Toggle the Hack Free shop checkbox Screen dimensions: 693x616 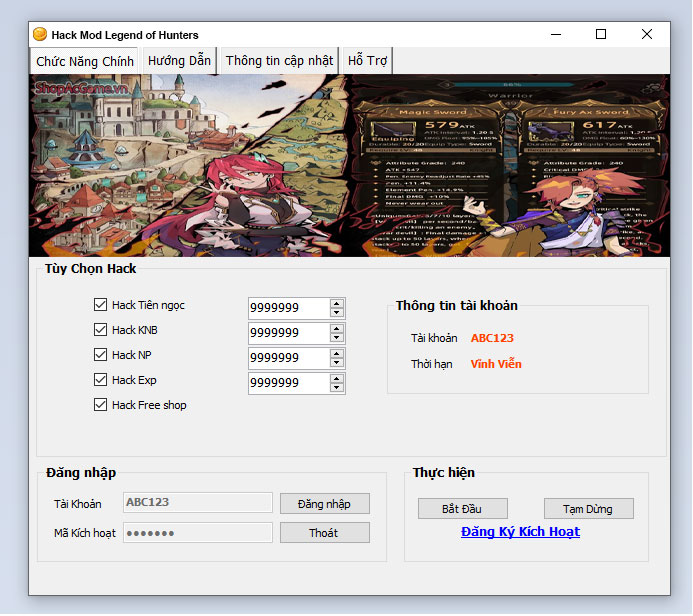[x=100, y=405]
